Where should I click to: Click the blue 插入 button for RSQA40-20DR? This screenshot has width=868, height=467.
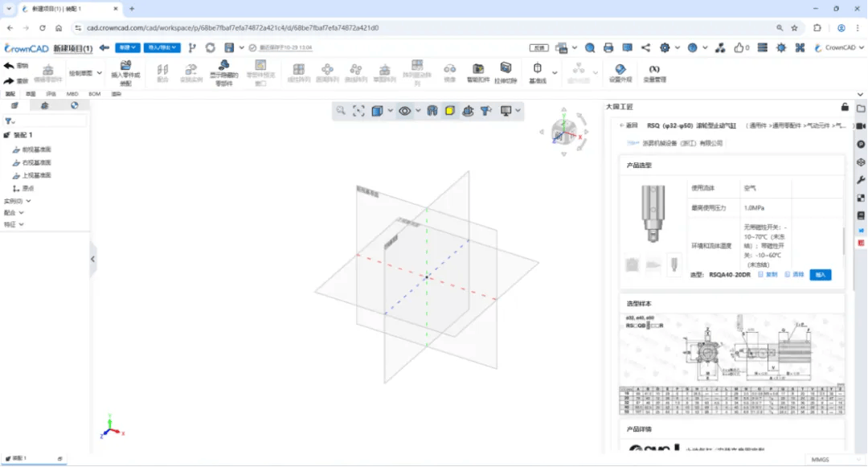(820, 275)
